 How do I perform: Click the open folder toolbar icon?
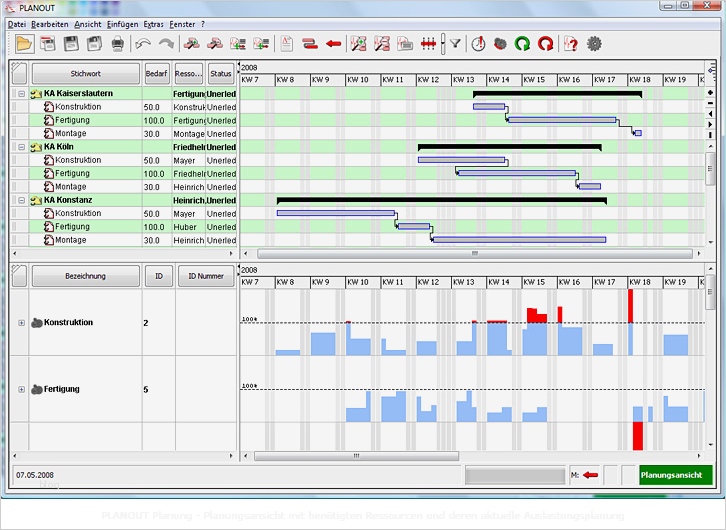(x=24, y=44)
